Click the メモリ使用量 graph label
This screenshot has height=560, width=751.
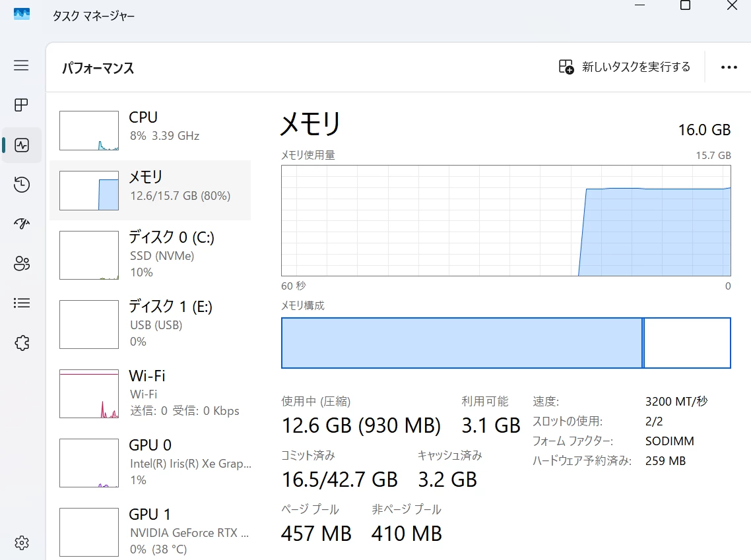coord(308,155)
